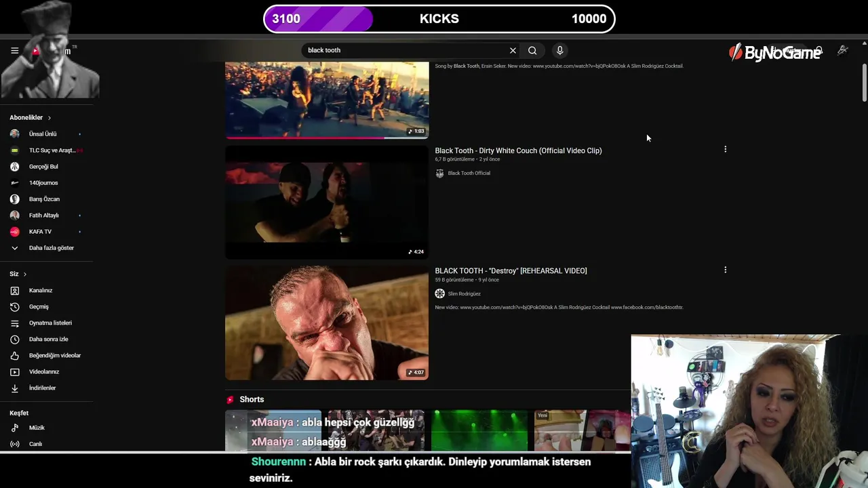
Task: Open the Shorts thumbnail labeled 'Yeni'
Action: tap(582, 430)
